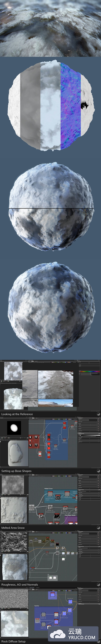Select the 'Melt Pools' node
This screenshot has height=644, width=101.
click(57, 516)
